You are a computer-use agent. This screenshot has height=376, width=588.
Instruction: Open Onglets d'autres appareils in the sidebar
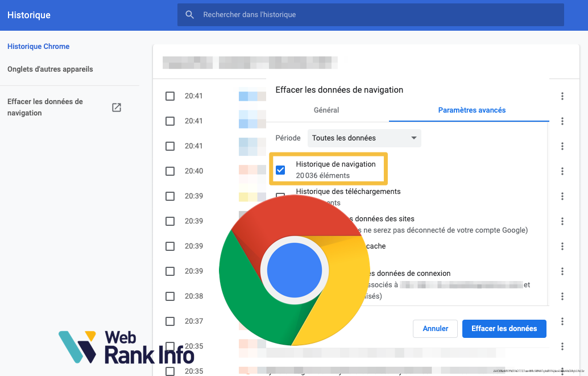point(50,69)
